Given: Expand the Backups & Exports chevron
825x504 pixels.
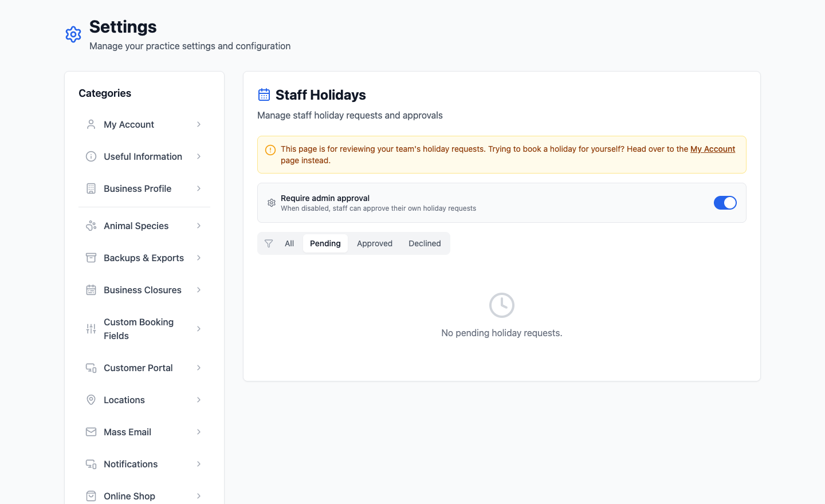Looking at the screenshot, I should (x=199, y=258).
